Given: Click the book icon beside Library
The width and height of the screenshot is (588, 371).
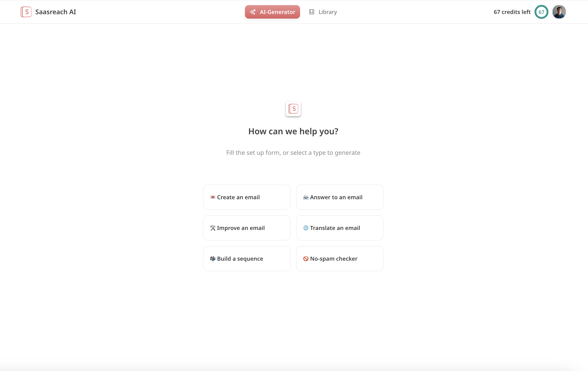Looking at the screenshot, I should pos(312,12).
